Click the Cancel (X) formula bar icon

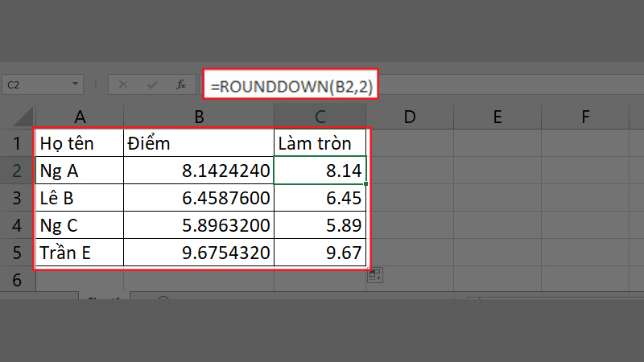pos(123,85)
